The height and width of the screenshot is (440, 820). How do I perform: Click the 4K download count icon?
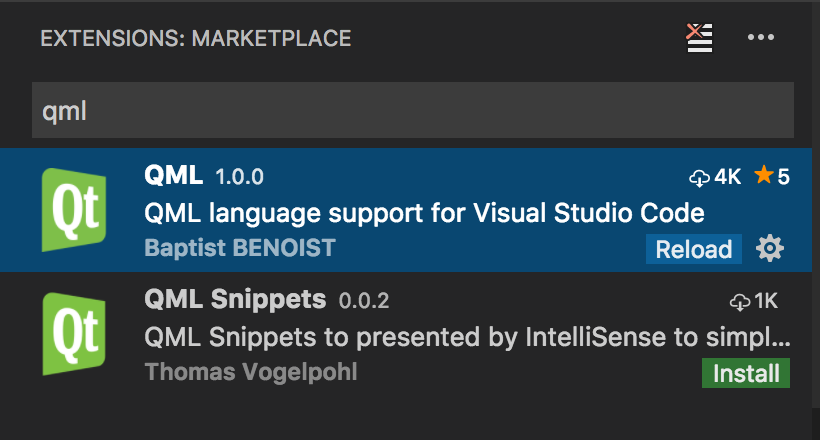[x=700, y=177]
